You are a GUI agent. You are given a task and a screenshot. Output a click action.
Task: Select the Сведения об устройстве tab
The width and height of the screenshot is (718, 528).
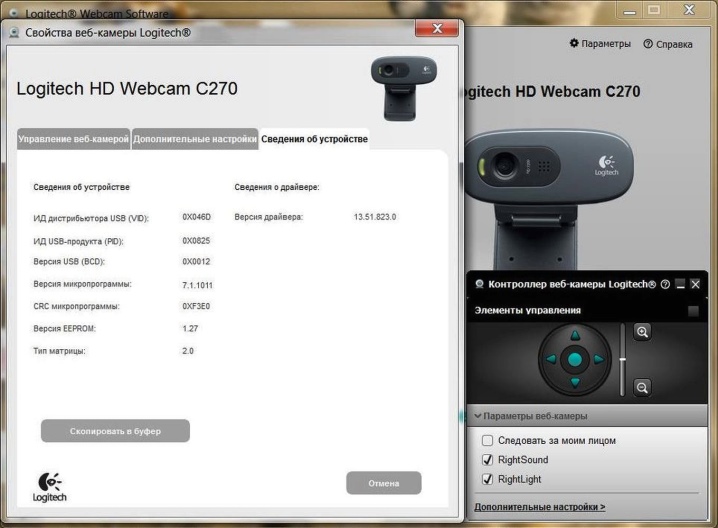(x=315, y=139)
